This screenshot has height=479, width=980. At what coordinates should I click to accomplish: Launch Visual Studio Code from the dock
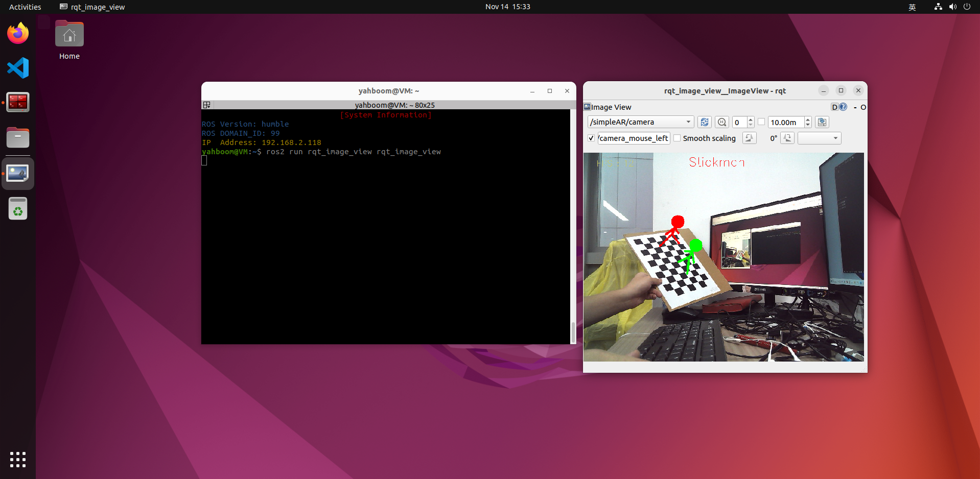[x=18, y=68]
